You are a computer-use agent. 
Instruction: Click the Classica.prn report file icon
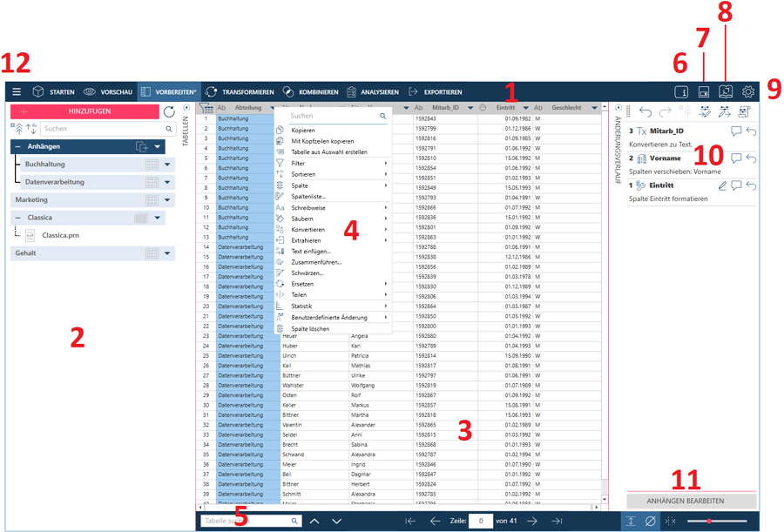30,235
